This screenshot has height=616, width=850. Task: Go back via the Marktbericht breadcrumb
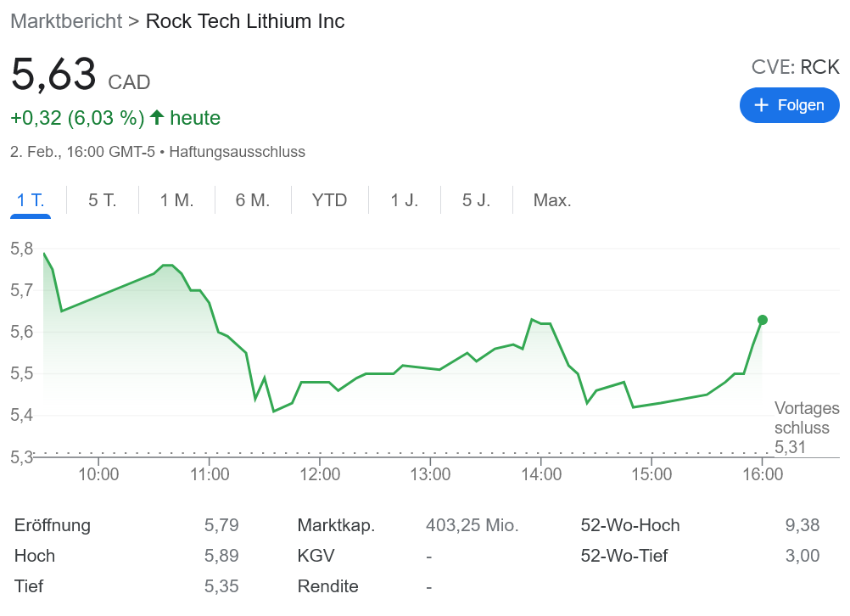(66, 21)
